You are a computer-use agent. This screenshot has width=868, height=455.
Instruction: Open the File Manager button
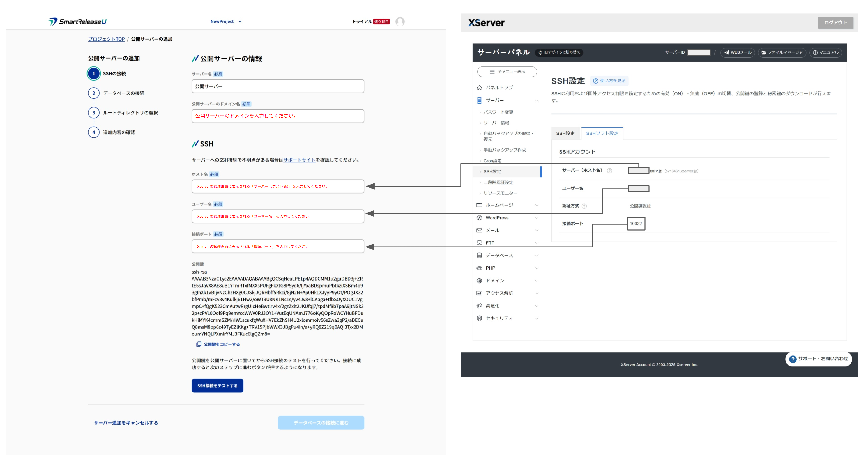pyautogui.click(x=782, y=52)
